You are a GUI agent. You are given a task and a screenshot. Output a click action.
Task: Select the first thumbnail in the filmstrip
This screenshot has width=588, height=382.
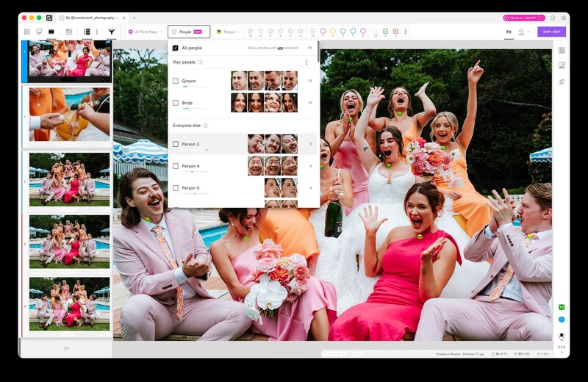[x=69, y=59]
